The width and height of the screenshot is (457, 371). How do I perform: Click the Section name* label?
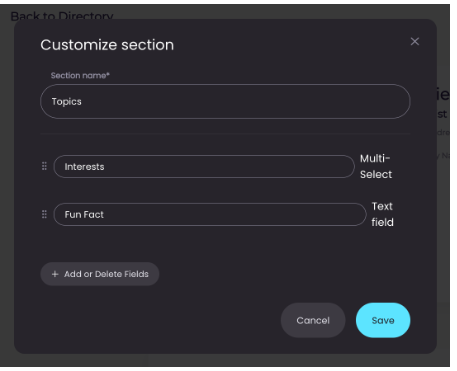(x=80, y=75)
